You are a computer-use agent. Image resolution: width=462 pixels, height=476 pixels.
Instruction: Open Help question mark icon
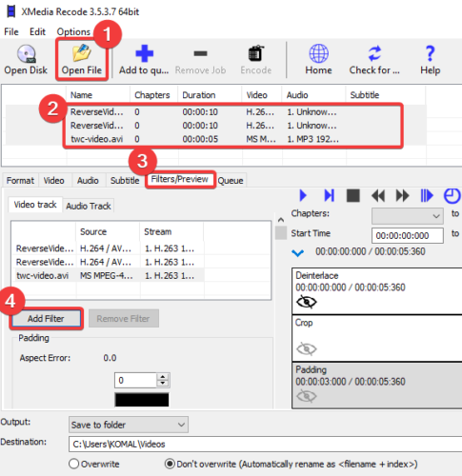[x=431, y=53]
